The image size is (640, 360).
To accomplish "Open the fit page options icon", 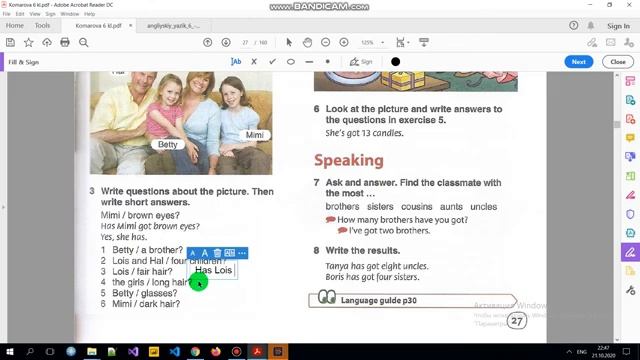I will point(402,42).
